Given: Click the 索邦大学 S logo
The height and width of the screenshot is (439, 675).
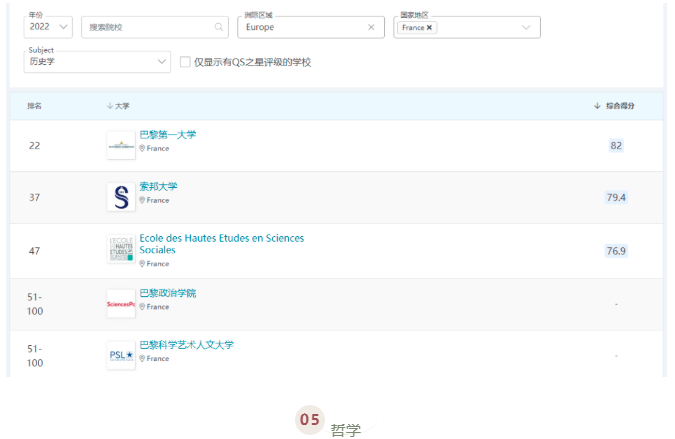Looking at the screenshot, I should tap(121, 197).
